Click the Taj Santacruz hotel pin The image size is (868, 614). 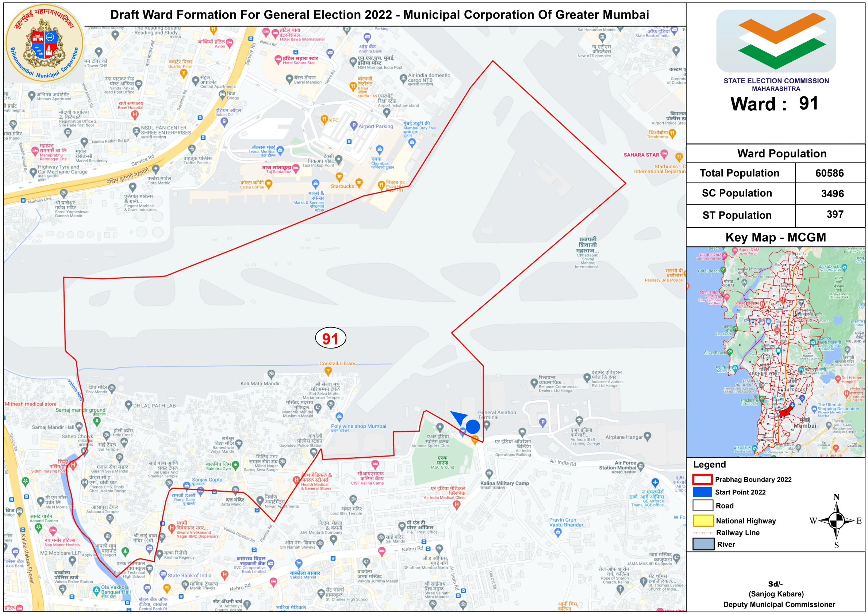point(296,168)
